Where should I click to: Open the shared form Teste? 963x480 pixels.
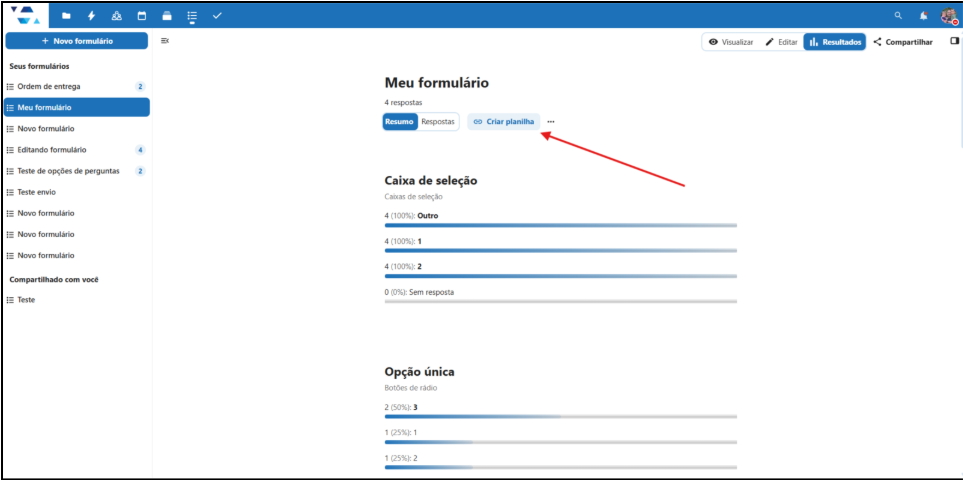[26, 300]
